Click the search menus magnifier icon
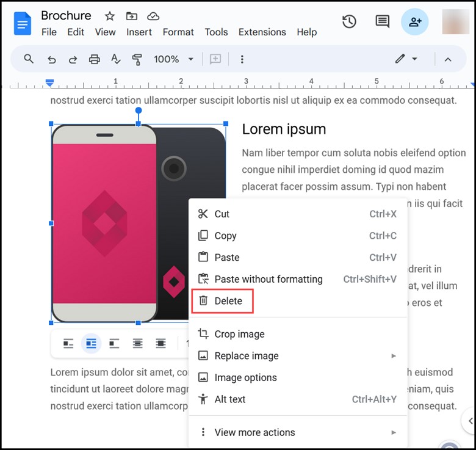476x450 pixels. pyautogui.click(x=29, y=59)
